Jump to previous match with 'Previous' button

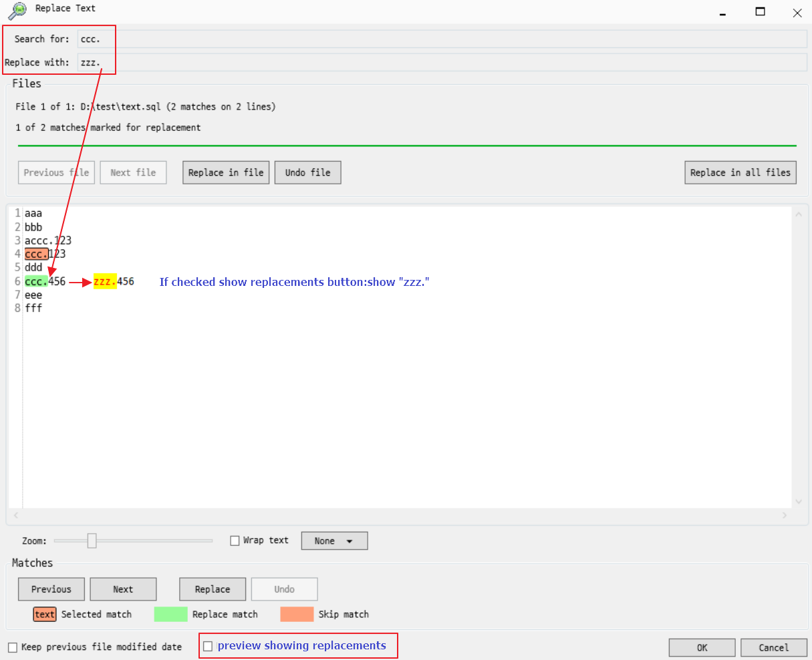click(x=51, y=589)
